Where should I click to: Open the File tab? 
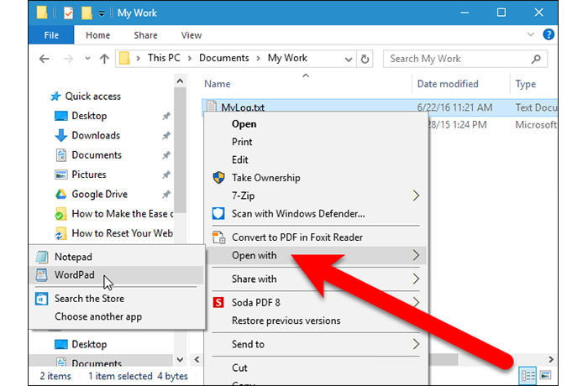51,35
